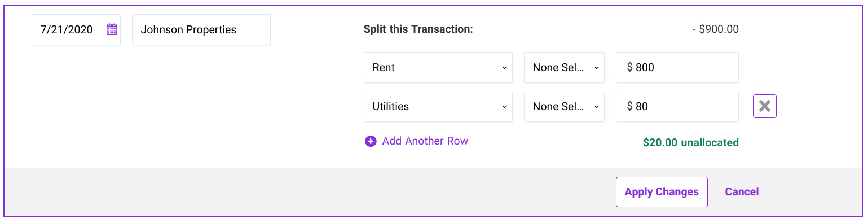This screenshot has width=868, height=222.
Task: Click the chevron arrow on Utilities dropdown
Action: (x=504, y=107)
